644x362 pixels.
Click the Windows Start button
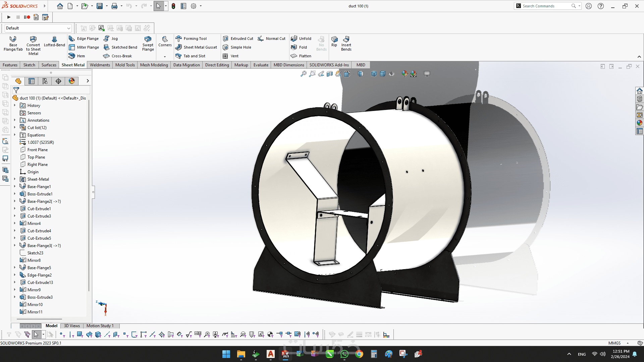point(226,354)
